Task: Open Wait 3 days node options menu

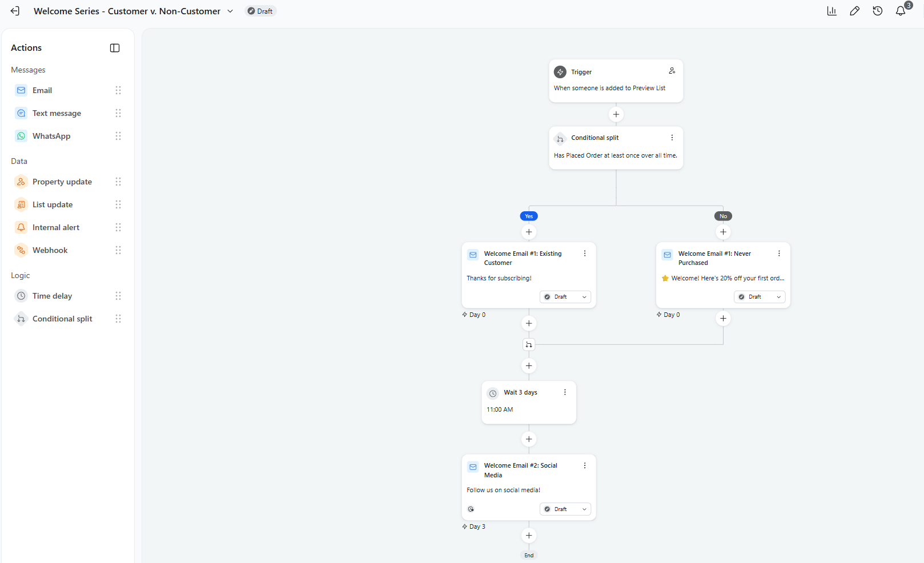Action: [565, 392]
